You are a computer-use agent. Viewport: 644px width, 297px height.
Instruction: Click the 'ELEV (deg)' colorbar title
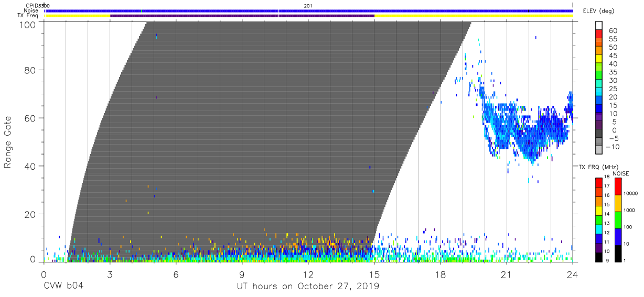tap(598, 11)
